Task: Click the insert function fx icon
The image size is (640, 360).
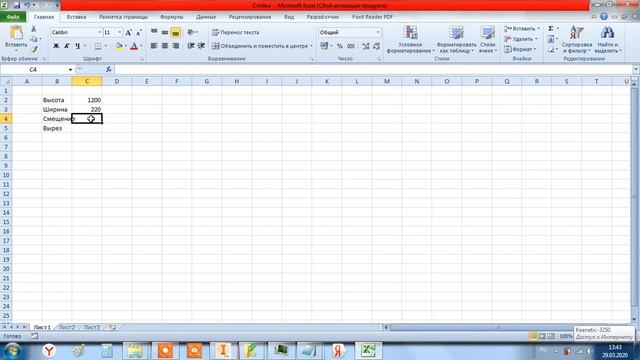Action: pos(109,70)
